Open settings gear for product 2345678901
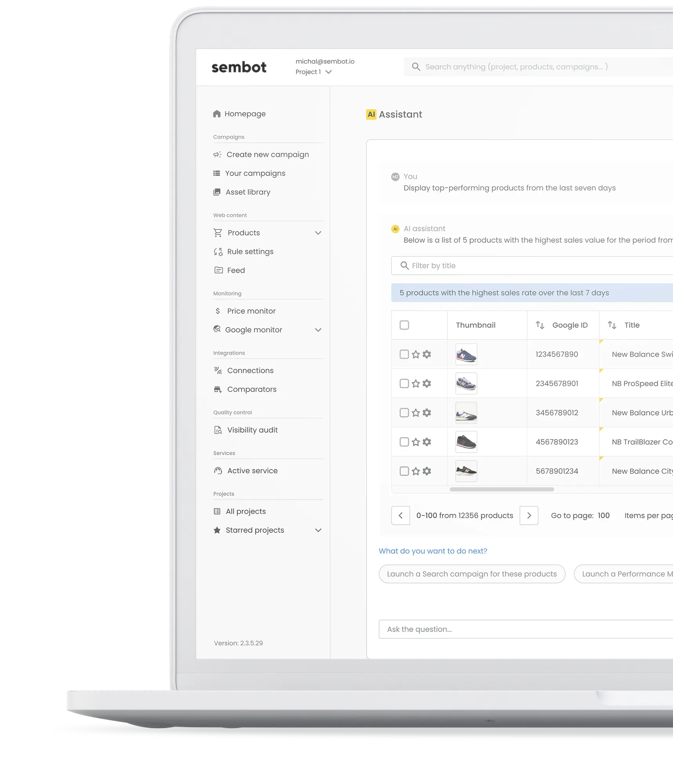The width and height of the screenshot is (673, 784). pyautogui.click(x=427, y=383)
